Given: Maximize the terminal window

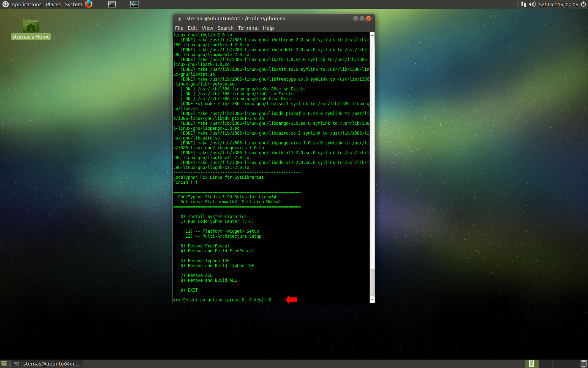Looking at the screenshot, I should (x=362, y=19).
